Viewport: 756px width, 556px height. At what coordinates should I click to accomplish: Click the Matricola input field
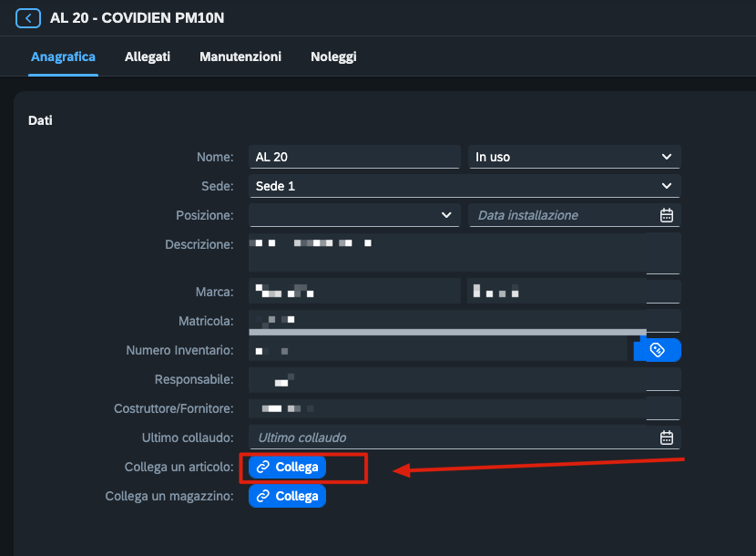coord(446,319)
